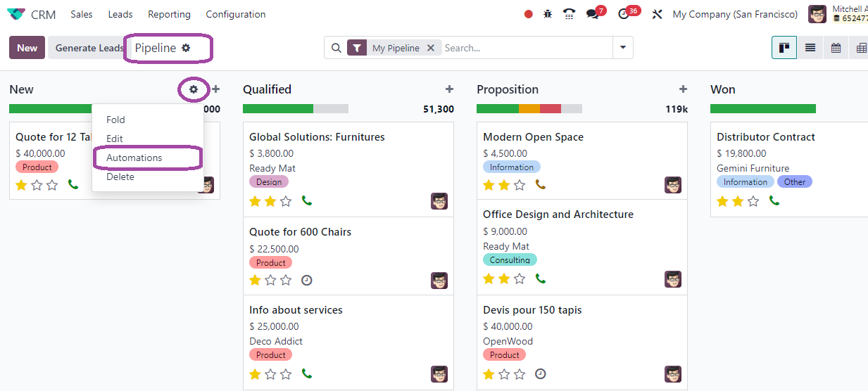Click the red recording dot icon
Viewport: 868px width, 391px height.
pos(529,14)
